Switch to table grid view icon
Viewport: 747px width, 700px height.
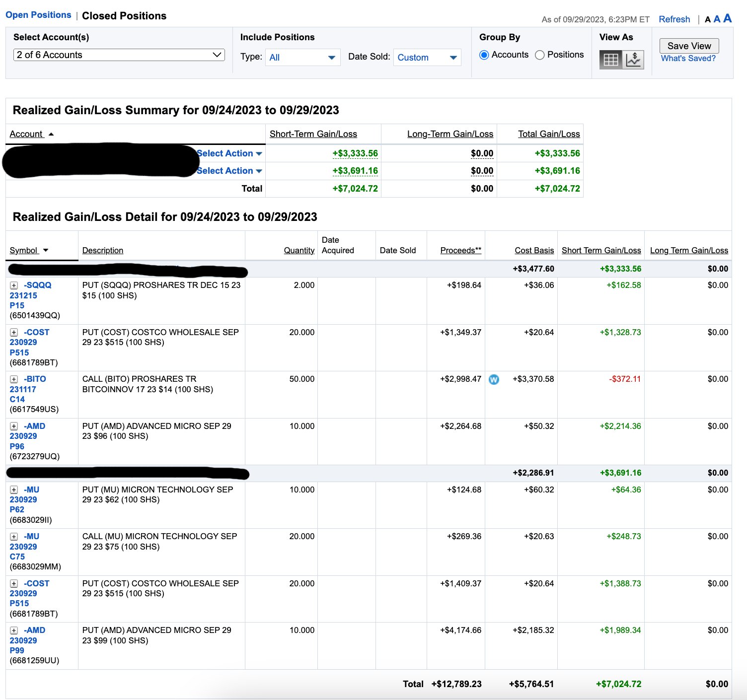(x=610, y=60)
